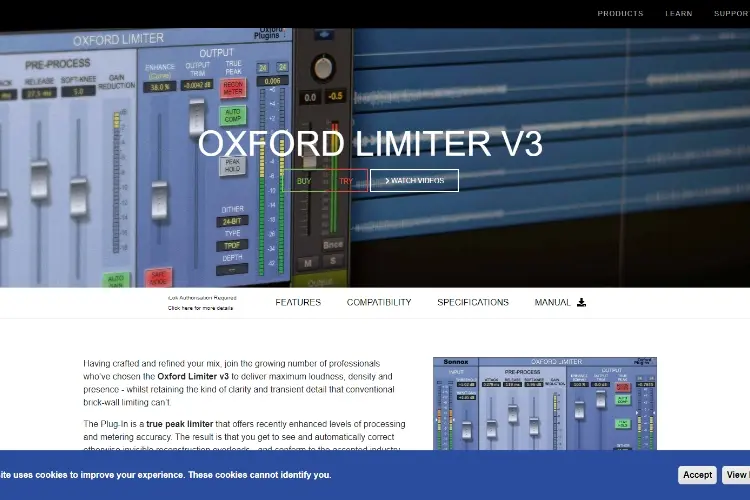Click the cookie notice message text
This screenshot has height=500, width=750.
(x=165, y=475)
